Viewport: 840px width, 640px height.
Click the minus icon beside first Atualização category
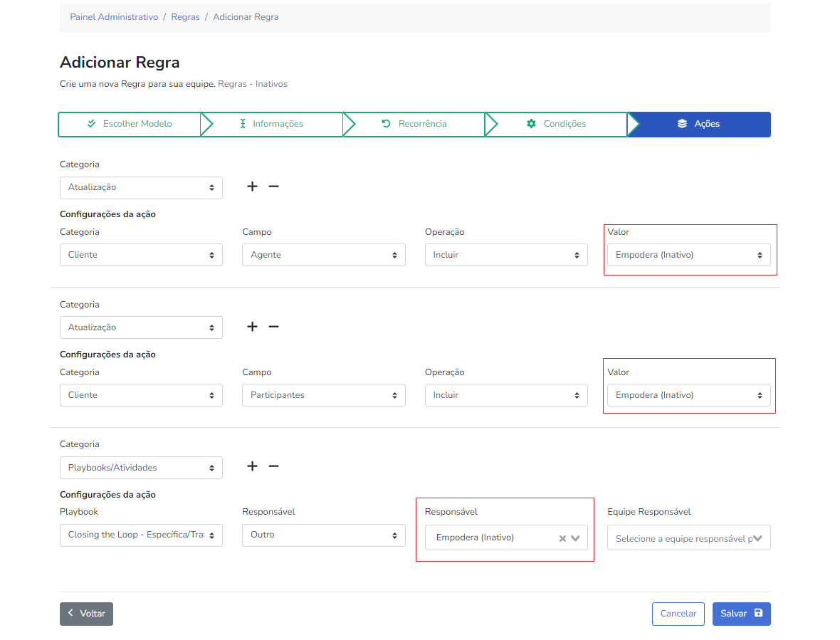click(x=273, y=187)
